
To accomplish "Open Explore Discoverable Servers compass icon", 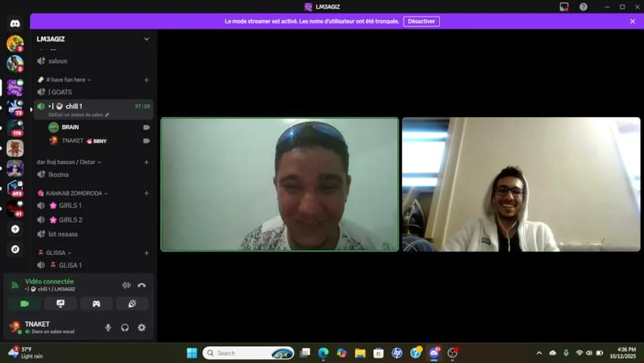I will (x=15, y=249).
